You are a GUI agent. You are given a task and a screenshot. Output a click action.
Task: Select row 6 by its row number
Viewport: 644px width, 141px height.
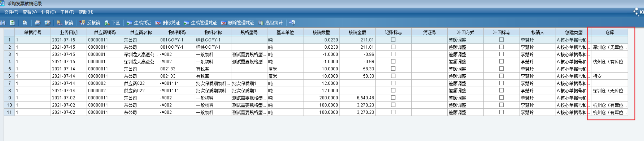pos(9,76)
